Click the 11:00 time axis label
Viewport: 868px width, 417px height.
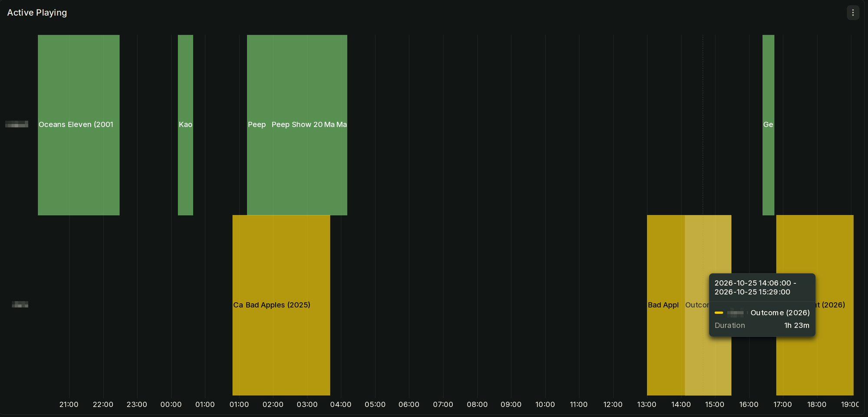tap(579, 404)
